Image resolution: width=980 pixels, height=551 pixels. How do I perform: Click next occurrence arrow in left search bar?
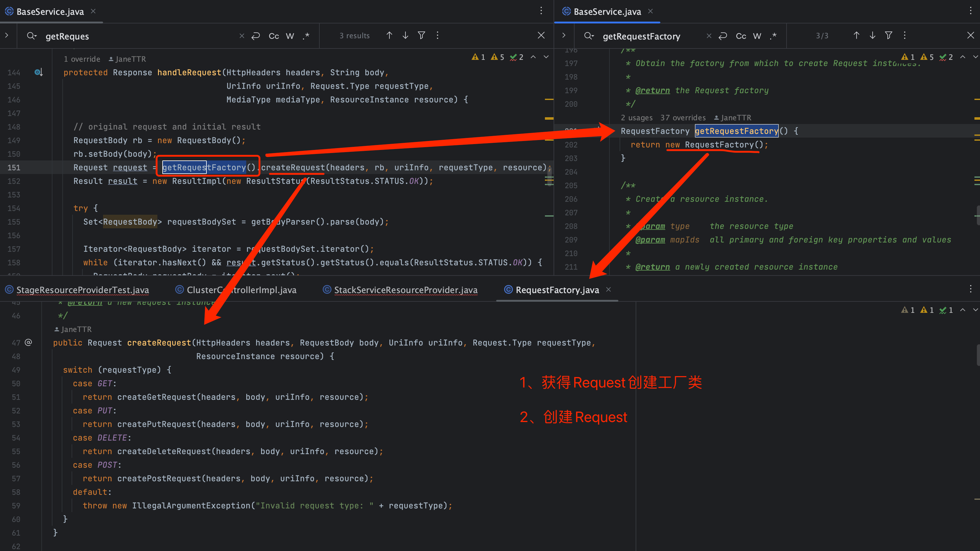tap(405, 35)
